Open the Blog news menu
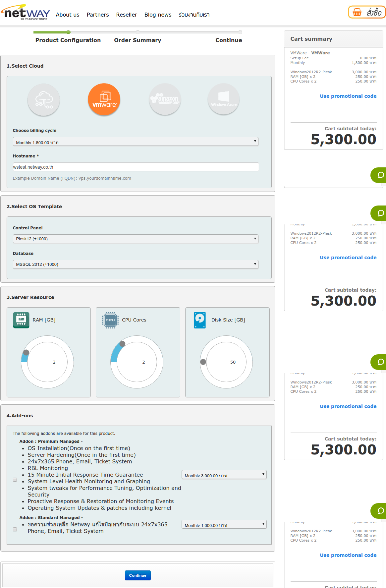 pos(158,15)
